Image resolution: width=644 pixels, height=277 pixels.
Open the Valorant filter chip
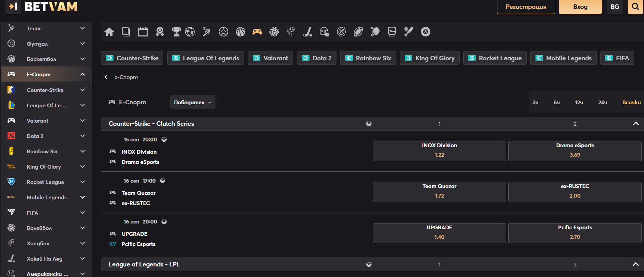270,58
